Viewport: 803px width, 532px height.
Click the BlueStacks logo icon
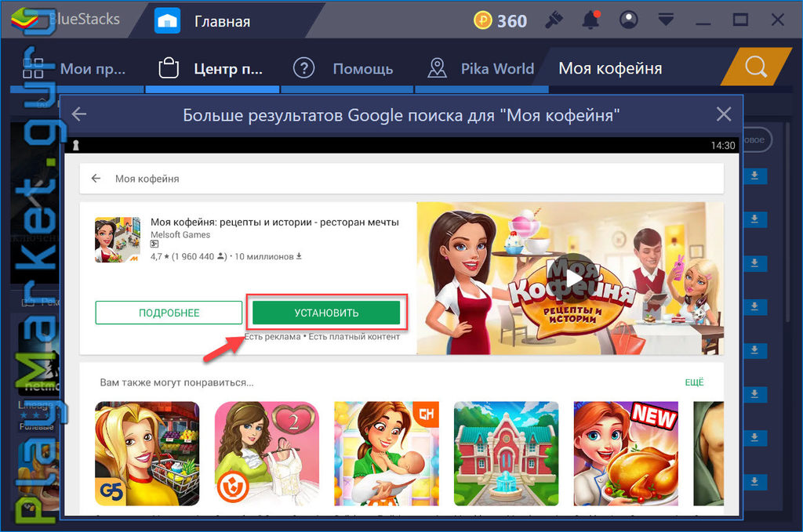(x=24, y=19)
